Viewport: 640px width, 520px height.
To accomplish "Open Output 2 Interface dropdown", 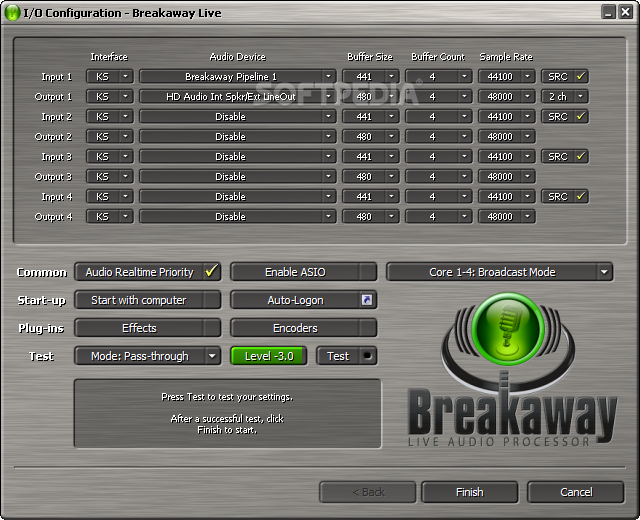I will tap(110, 136).
